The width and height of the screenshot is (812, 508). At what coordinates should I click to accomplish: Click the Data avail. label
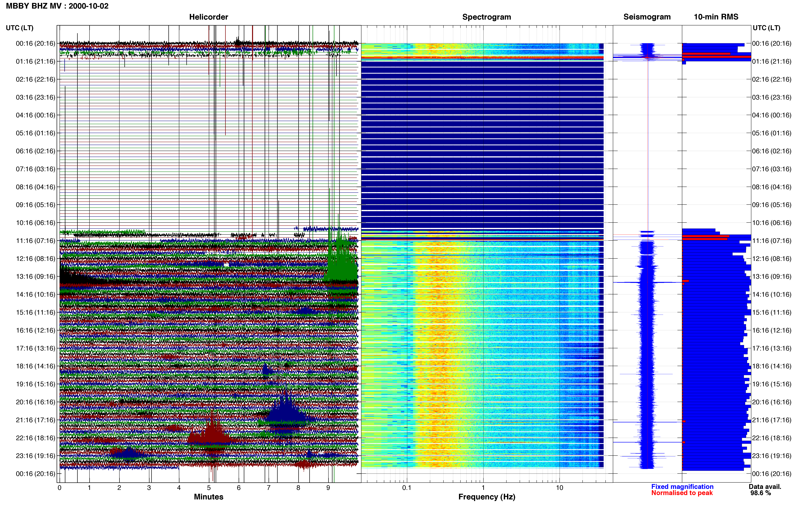765,486
